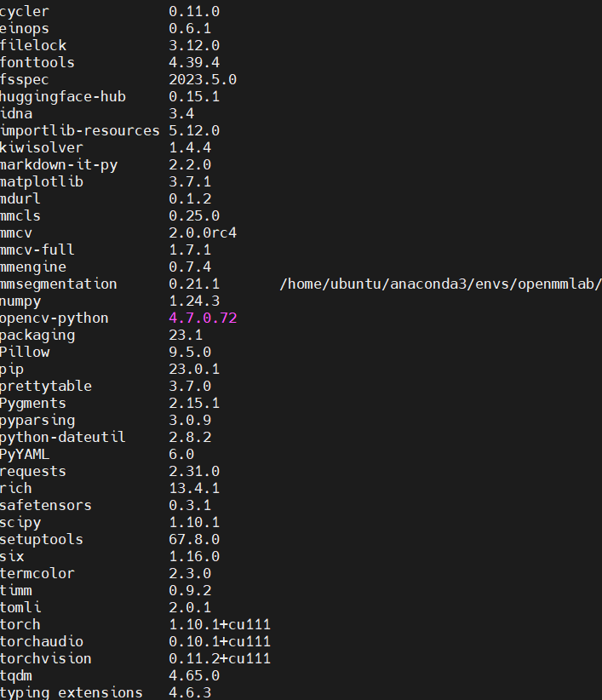Click the cycler package name

(25, 12)
